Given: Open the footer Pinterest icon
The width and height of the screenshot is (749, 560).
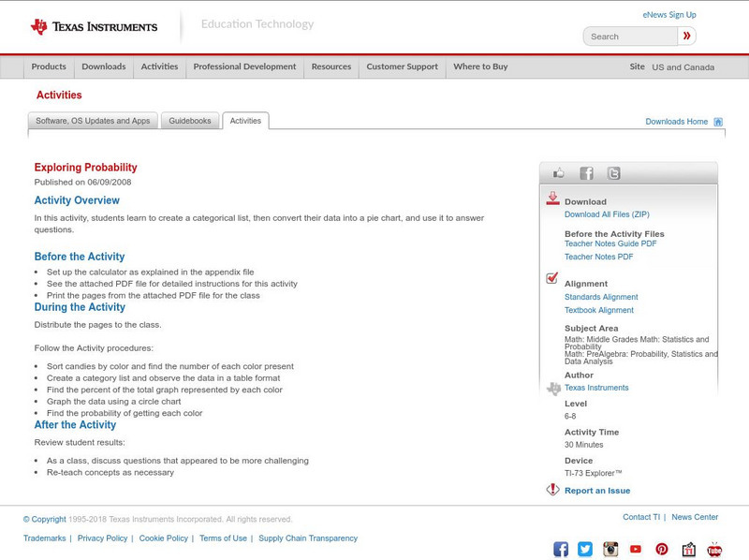Looking at the screenshot, I should click(662, 549).
